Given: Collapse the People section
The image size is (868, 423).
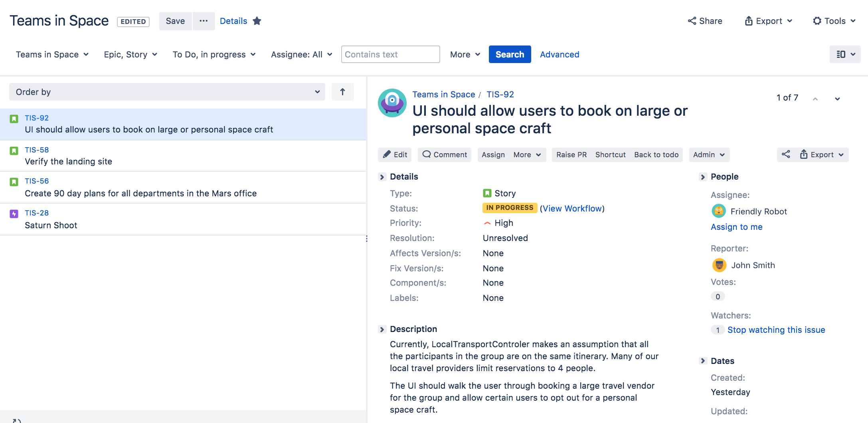Looking at the screenshot, I should point(703,177).
